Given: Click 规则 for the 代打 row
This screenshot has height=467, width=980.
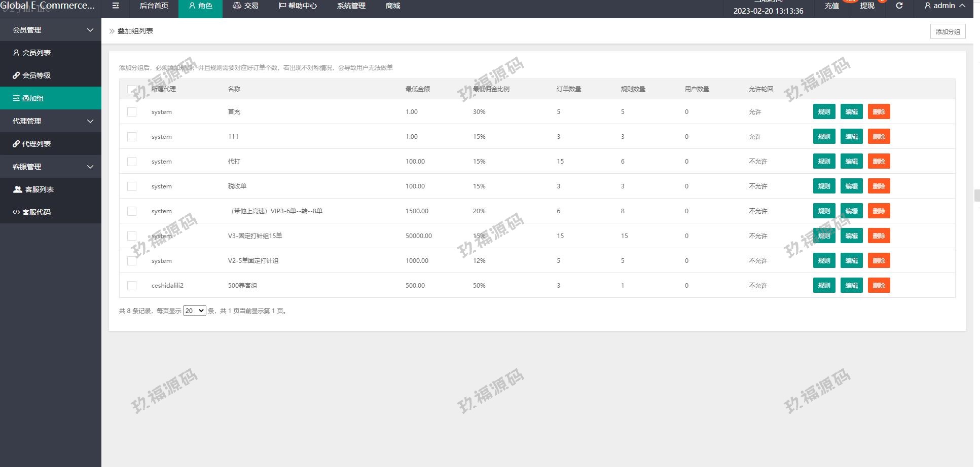Looking at the screenshot, I should (824, 162).
